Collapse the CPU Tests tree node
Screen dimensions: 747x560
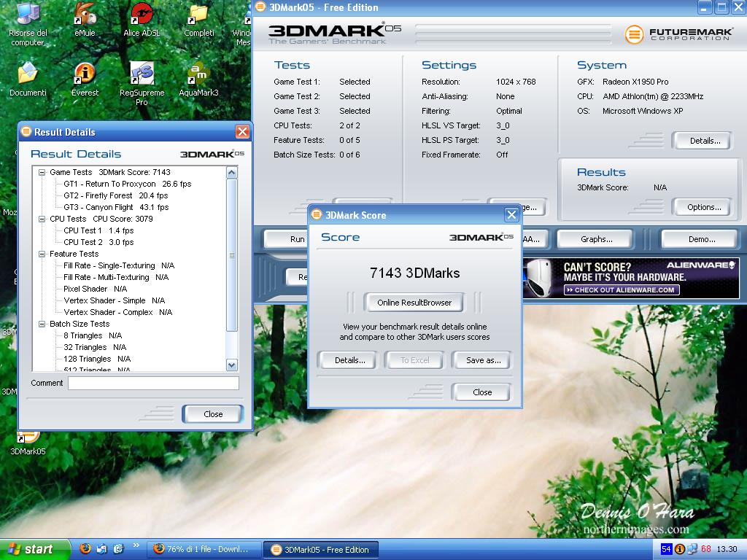(42, 219)
